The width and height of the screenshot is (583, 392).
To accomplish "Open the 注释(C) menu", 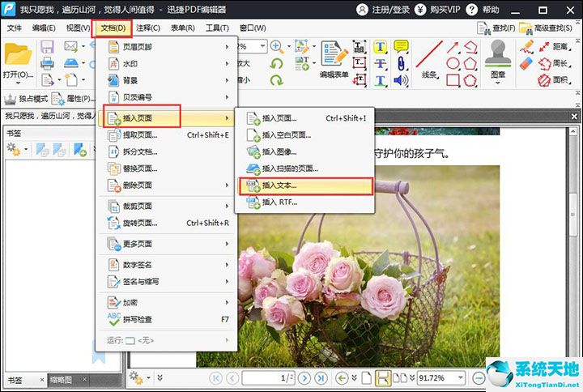I will coord(148,28).
